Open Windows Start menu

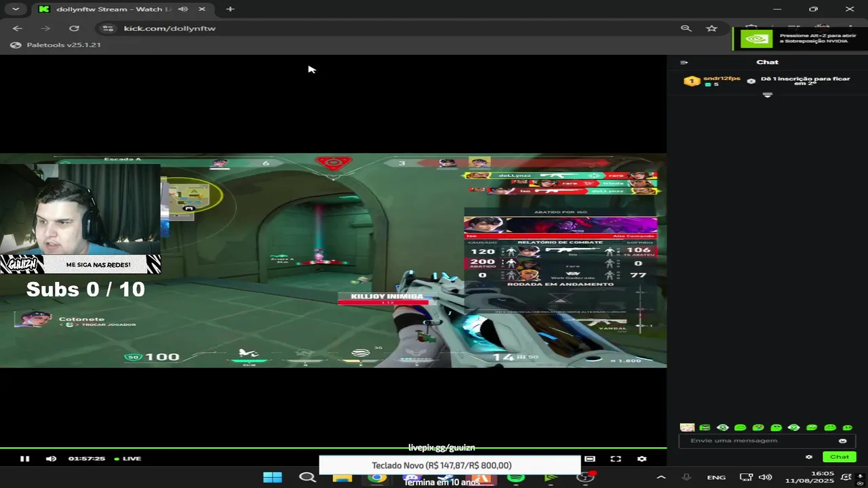[x=273, y=477]
